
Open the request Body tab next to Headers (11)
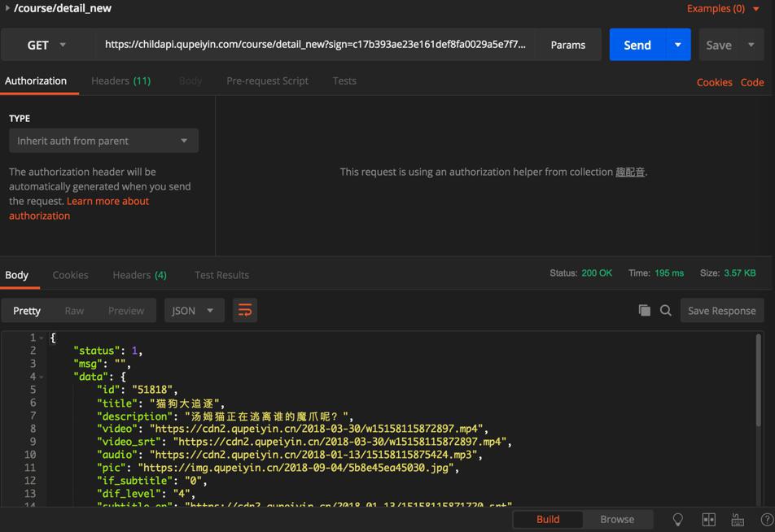click(190, 81)
